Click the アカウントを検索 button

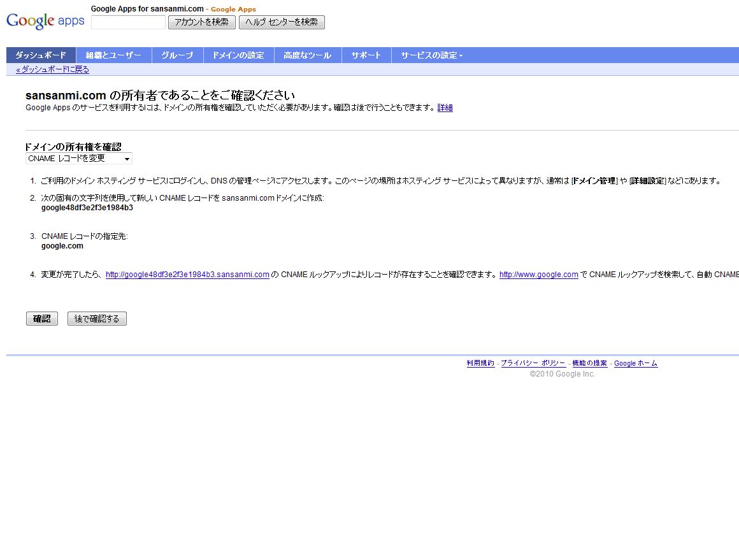202,22
